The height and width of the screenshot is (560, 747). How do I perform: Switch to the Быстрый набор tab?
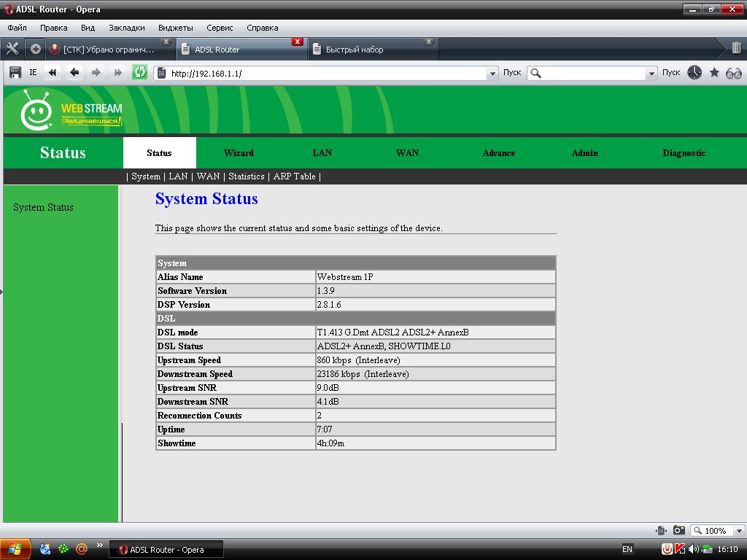[x=354, y=50]
